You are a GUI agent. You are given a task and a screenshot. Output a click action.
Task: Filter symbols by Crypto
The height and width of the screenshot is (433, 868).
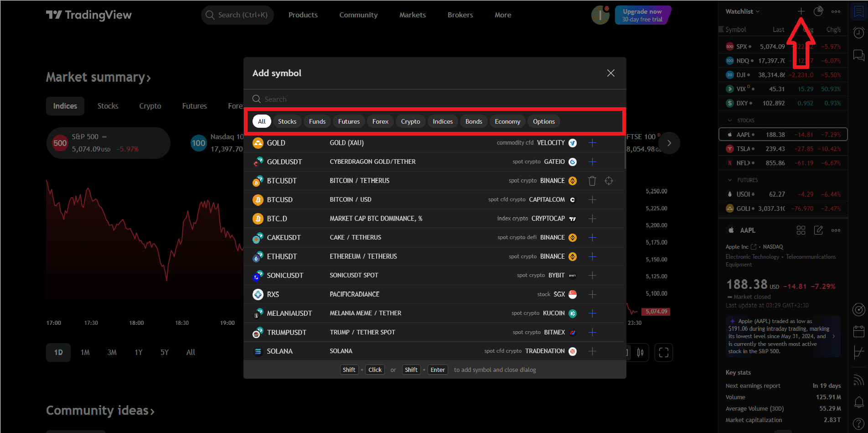pyautogui.click(x=411, y=121)
